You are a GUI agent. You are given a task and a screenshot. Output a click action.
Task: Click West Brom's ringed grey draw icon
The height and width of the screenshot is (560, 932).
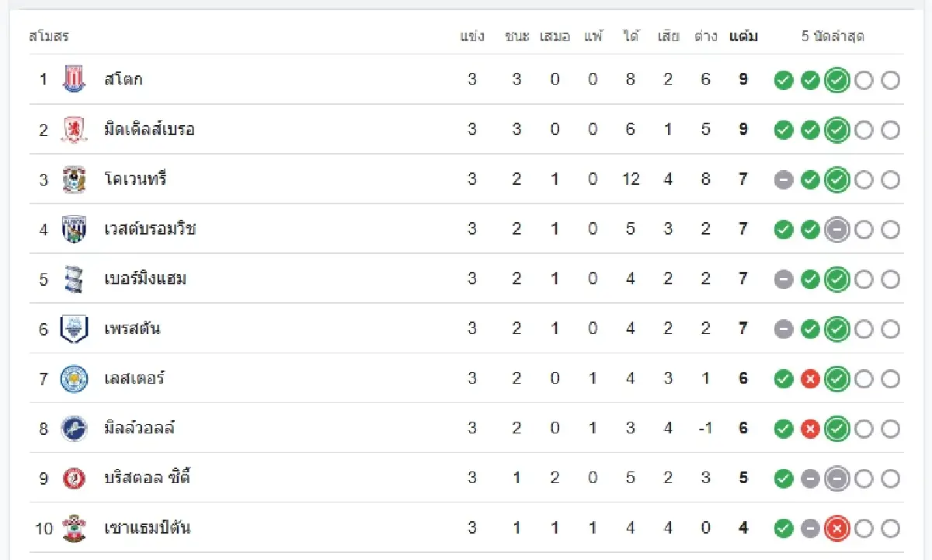tap(836, 229)
